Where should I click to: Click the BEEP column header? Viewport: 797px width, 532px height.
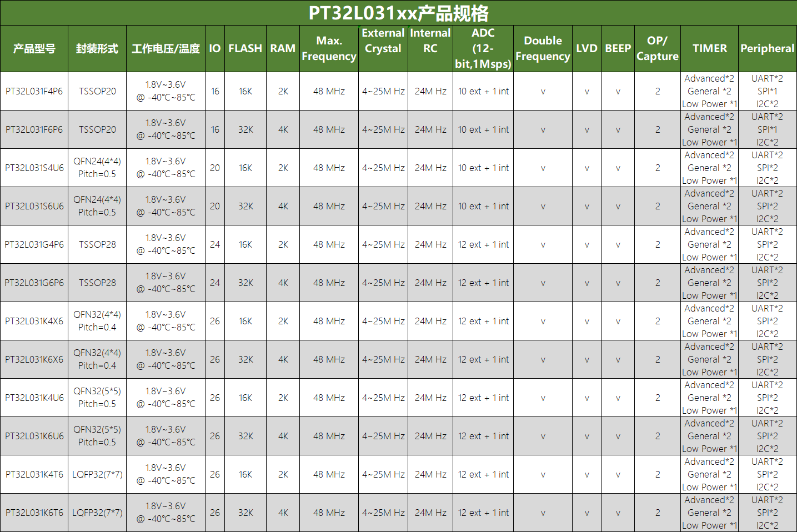pos(618,48)
